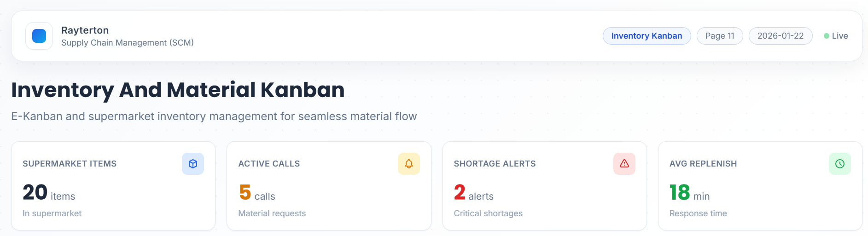The height and width of the screenshot is (236, 868).
Task: Click the Live status label
Action: click(840, 36)
